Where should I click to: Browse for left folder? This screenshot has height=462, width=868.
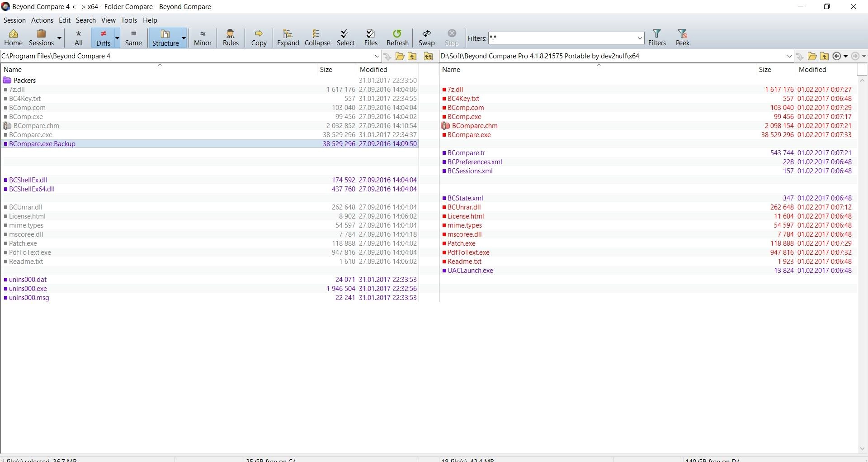[400, 56]
